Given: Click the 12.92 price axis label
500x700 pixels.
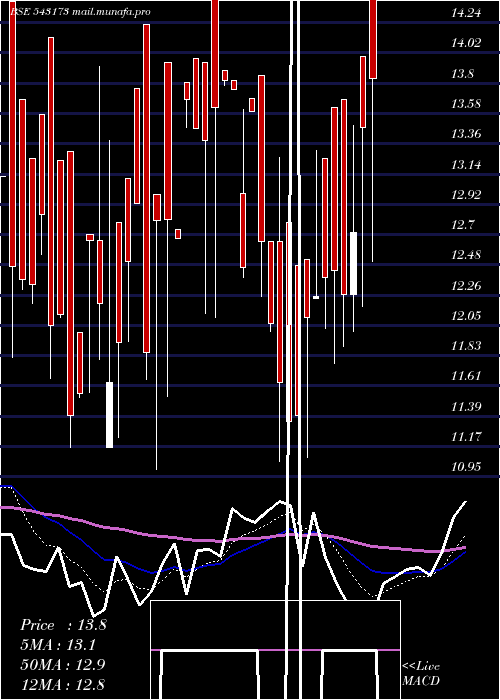Looking at the screenshot, I should [x=466, y=195].
